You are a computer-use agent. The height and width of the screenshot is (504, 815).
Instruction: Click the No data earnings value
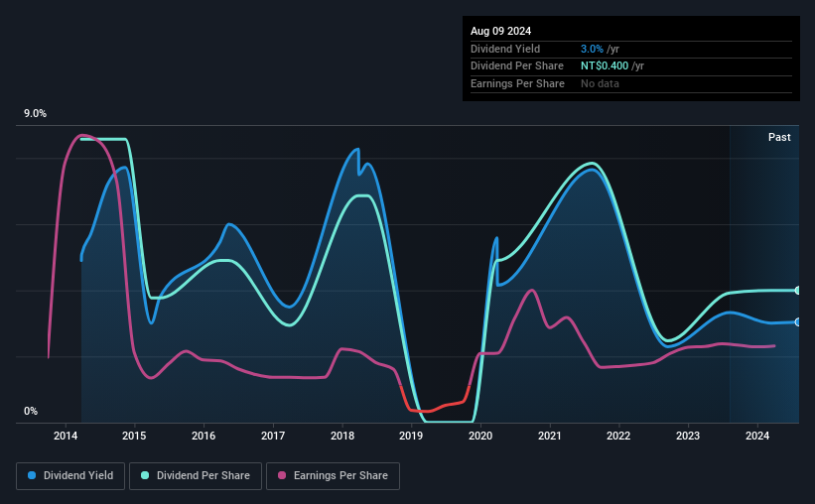pos(600,83)
